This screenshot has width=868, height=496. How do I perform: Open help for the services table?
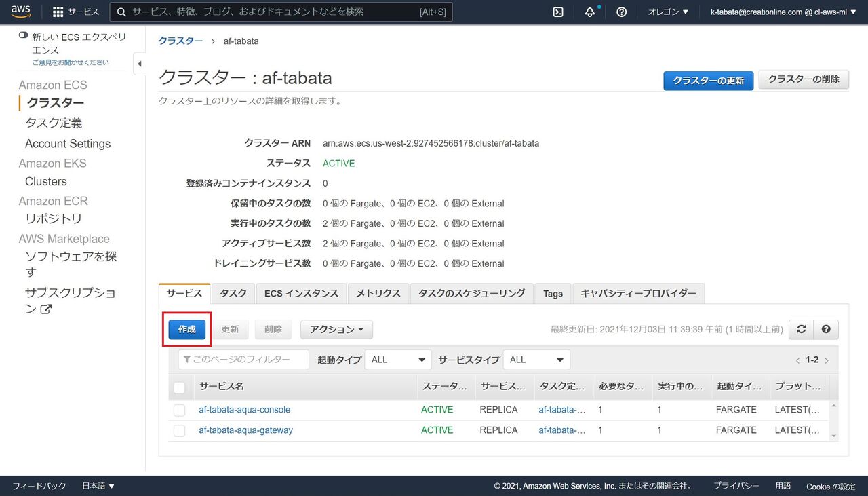(x=826, y=329)
